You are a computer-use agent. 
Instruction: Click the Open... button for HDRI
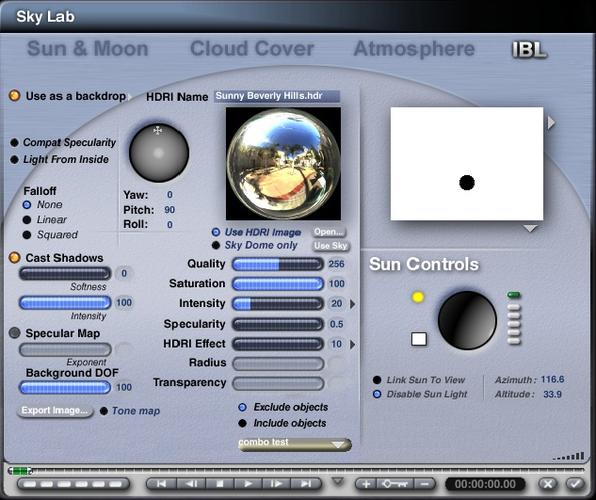point(329,232)
